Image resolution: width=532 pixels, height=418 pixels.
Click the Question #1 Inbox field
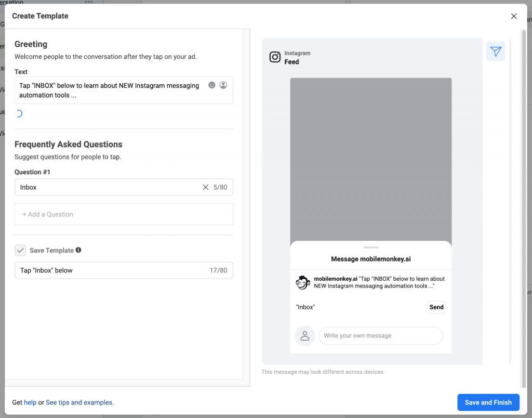[x=124, y=187]
